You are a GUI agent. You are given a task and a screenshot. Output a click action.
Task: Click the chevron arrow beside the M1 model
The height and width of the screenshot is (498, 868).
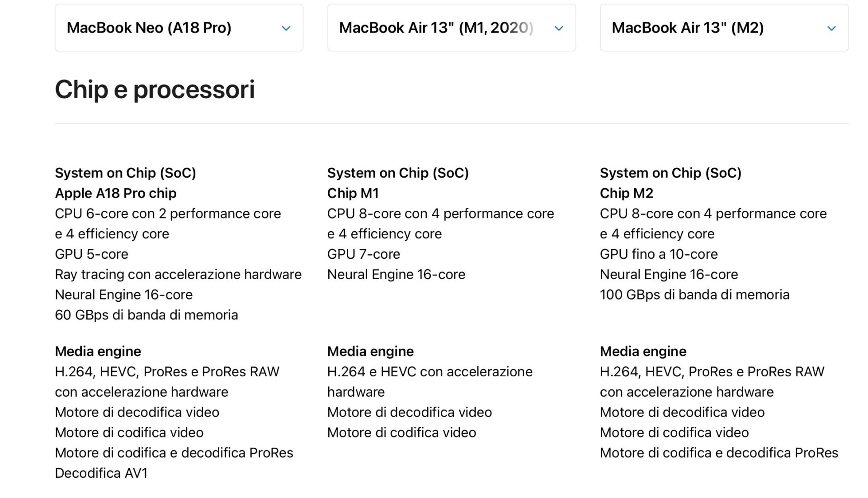559,28
